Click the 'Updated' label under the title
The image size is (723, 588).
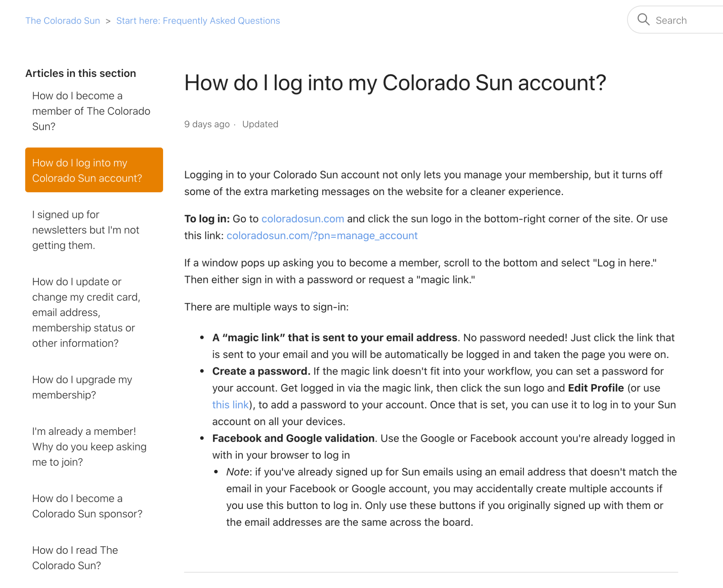click(260, 124)
